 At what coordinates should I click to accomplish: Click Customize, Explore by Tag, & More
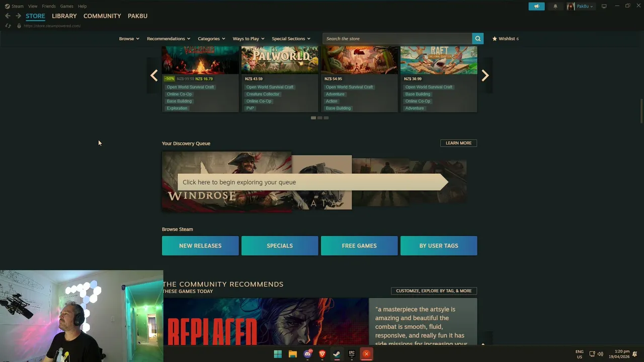(434, 291)
